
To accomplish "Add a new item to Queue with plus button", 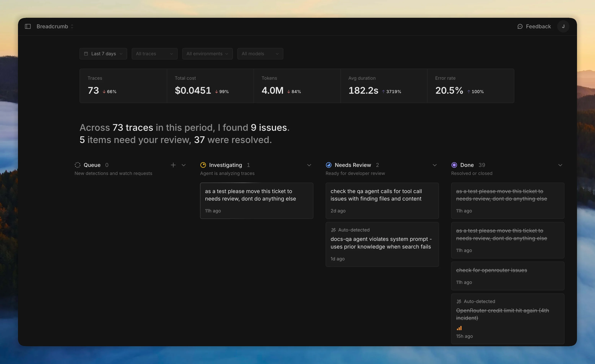I will coord(173,165).
